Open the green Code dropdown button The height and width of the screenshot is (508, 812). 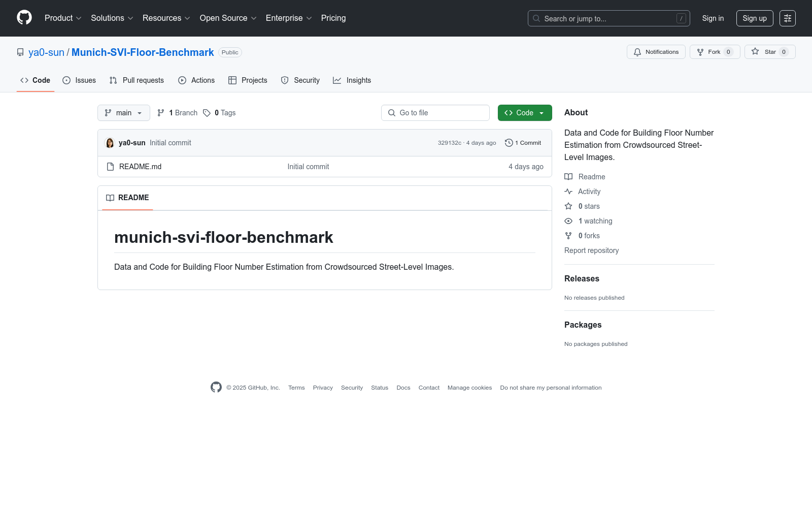point(525,113)
